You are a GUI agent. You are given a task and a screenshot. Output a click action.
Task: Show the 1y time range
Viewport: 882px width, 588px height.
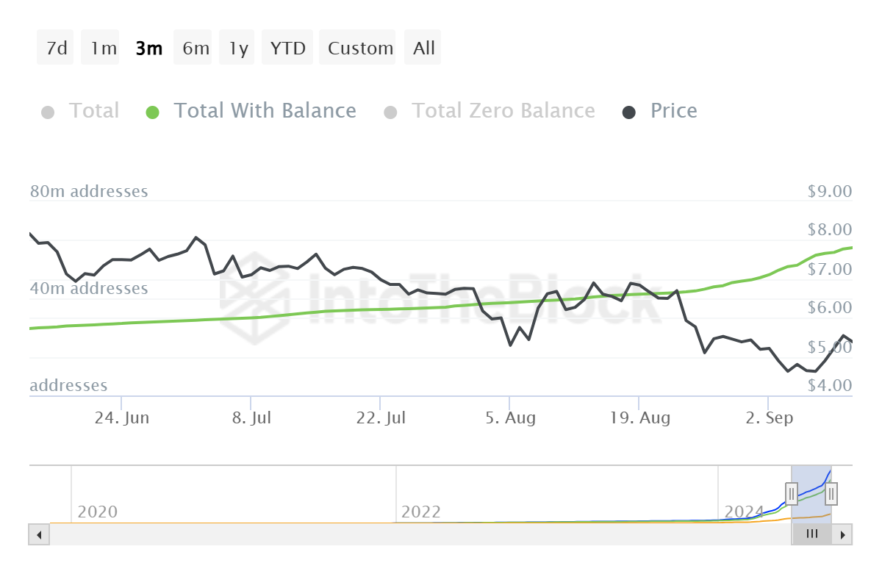238,49
